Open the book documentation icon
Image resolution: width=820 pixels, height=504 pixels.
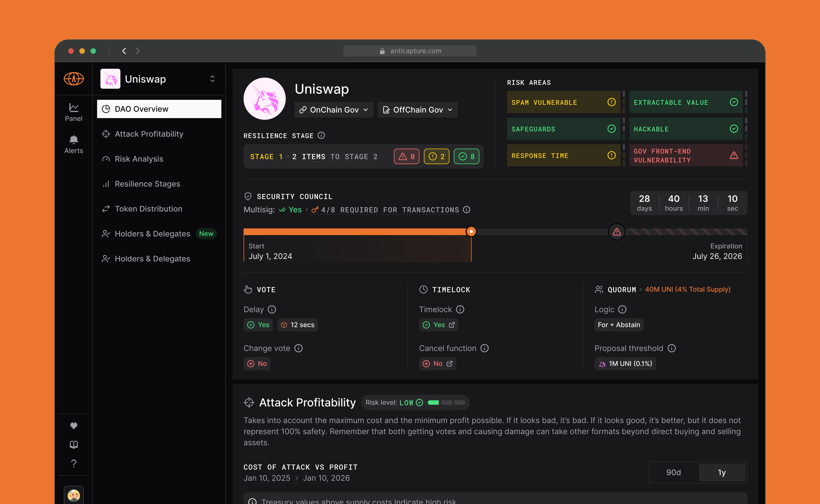tap(74, 444)
